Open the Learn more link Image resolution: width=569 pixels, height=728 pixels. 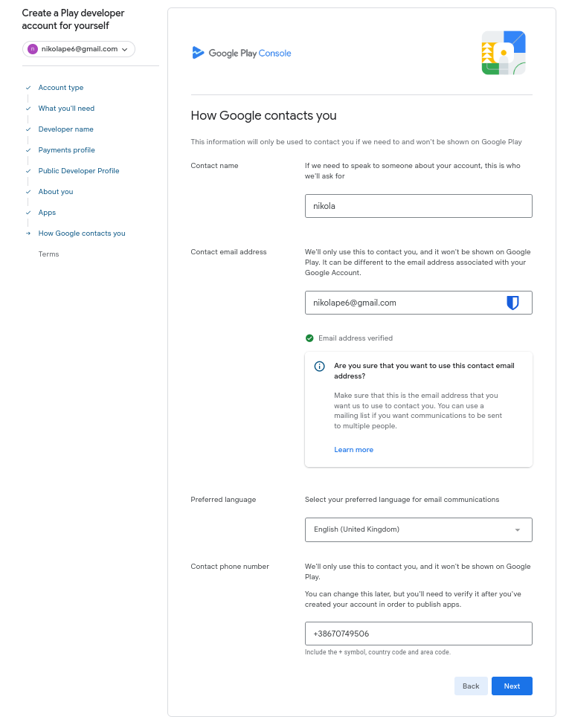pyautogui.click(x=354, y=450)
